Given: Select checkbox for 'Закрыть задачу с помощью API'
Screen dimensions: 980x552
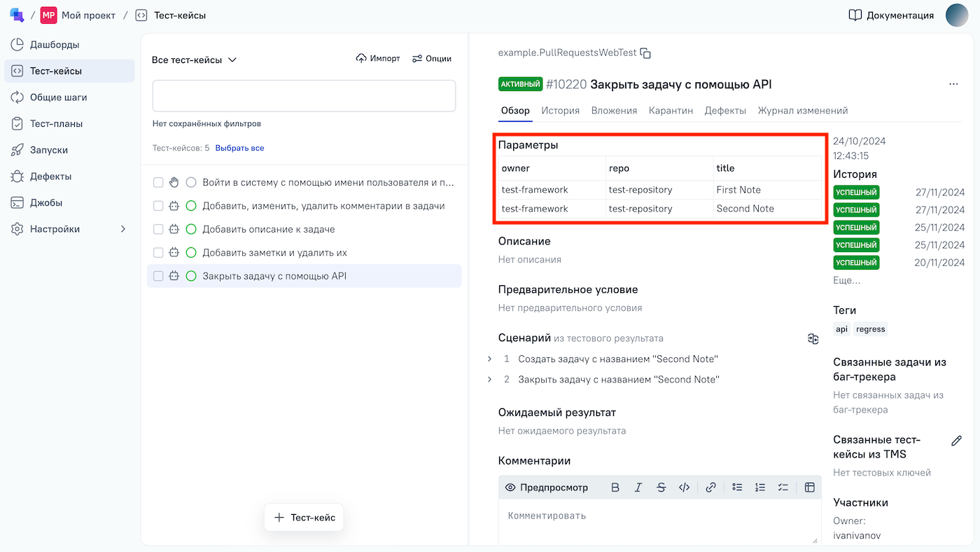Looking at the screenshot, I should (x=158, y=276).
